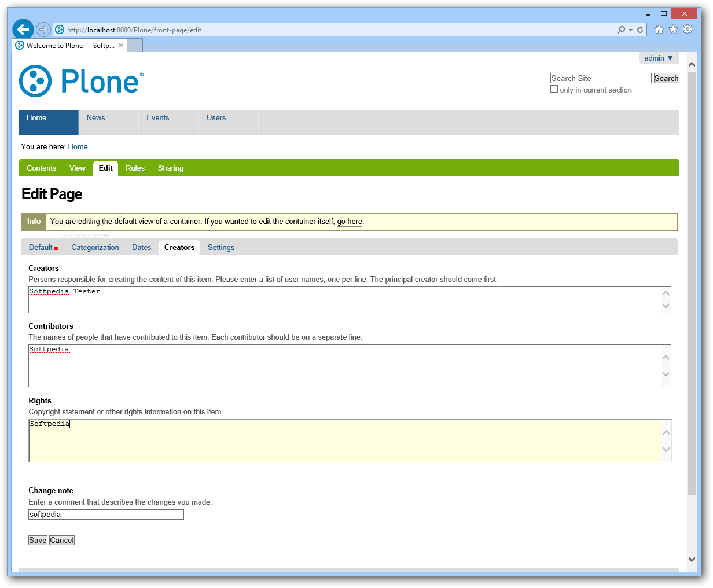Open Favorites star icon

pyautogui.click(x=673, y=30)
